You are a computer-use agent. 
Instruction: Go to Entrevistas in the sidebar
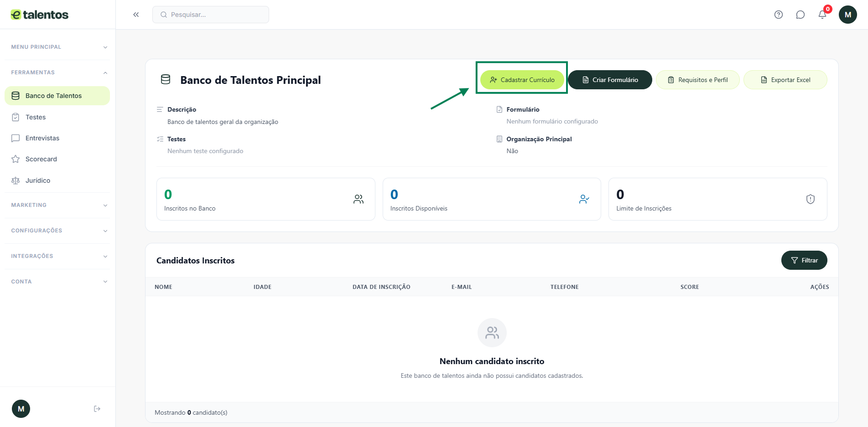coord(42,138)
